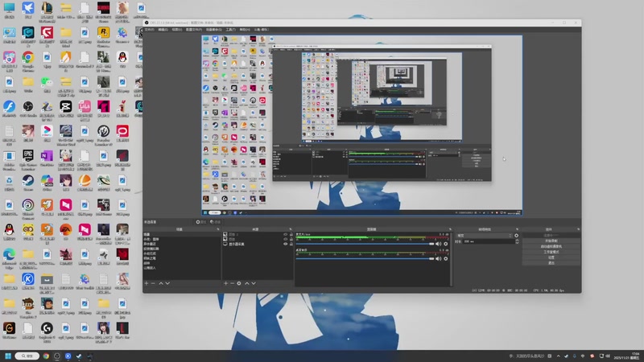Screen dimensions: 644x362
Task: Open the Steam desktop shortcut
Action: tap(28, 183)
